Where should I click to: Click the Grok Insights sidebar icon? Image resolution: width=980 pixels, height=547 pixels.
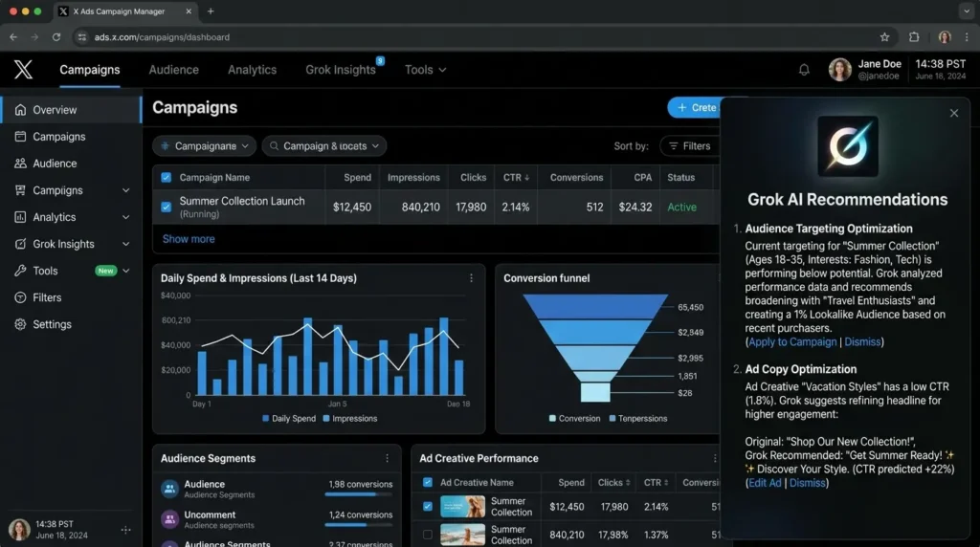(20, 244)
